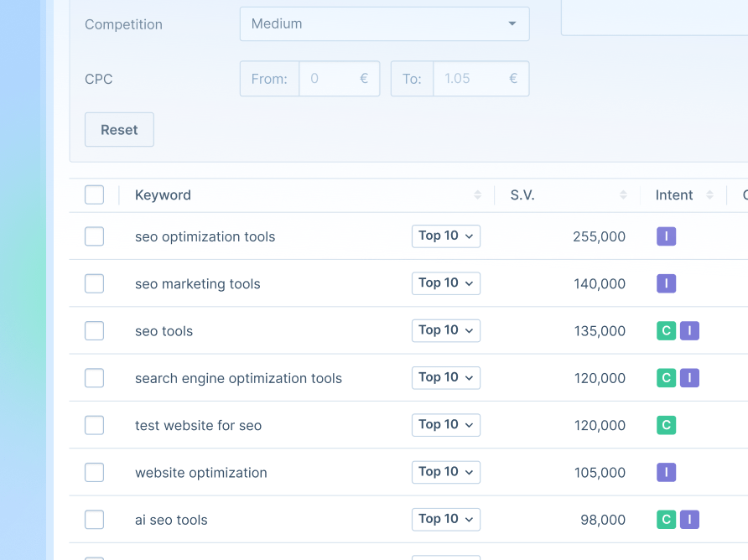Open the Top 10 dropdown for seo tools
The width and height of the screenshot is (748, 560).
445,330
